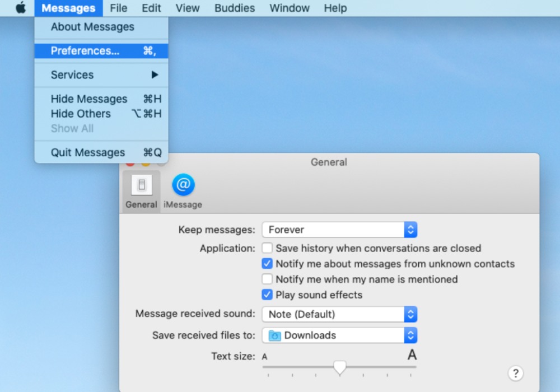The image size is (560, 392).
Task: Click the Message received sound label
Action: (195, 314)
